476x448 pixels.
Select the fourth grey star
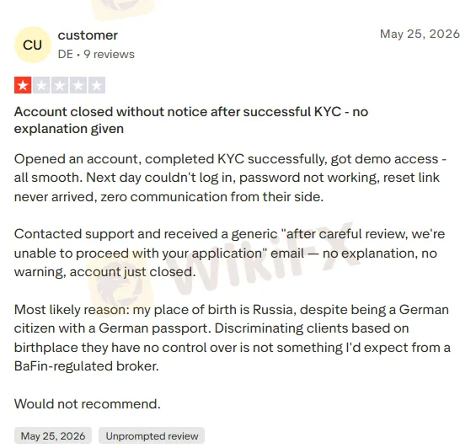tap(78, 85)
